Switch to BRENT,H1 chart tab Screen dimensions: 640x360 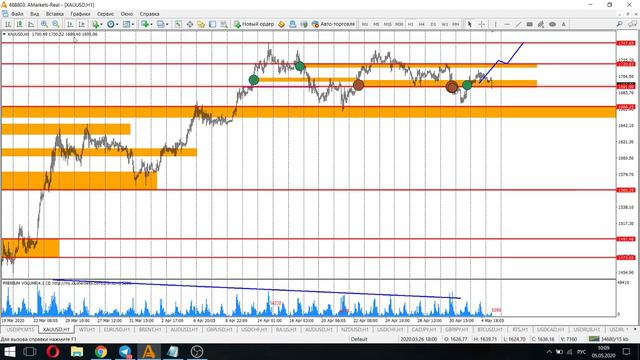150,329
